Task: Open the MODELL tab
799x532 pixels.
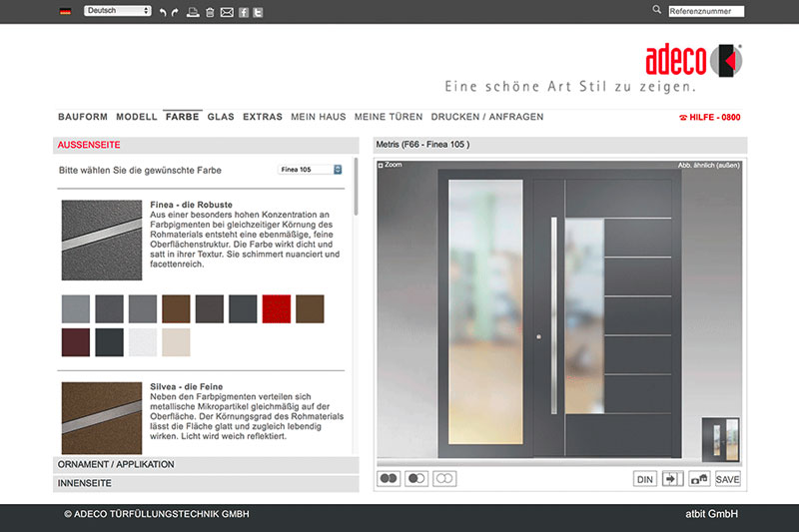Action: [x=136, y=117]
